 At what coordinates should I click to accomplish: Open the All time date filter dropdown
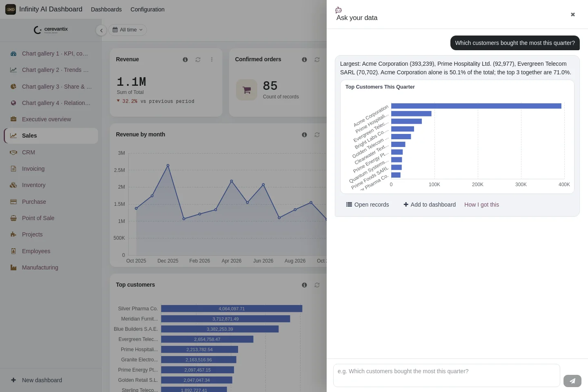pyautogui.click(x=128, y=30)
